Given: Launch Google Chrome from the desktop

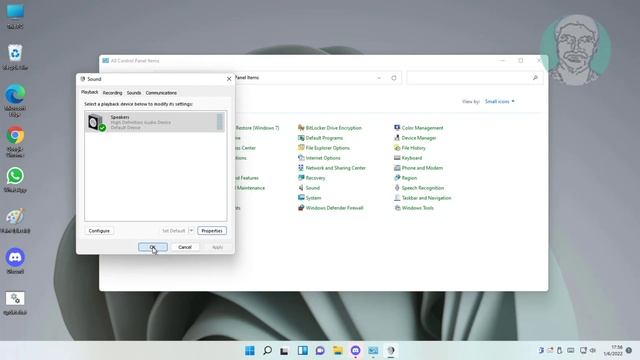Looking at the screenshot, I should click(x=15, y=141).
